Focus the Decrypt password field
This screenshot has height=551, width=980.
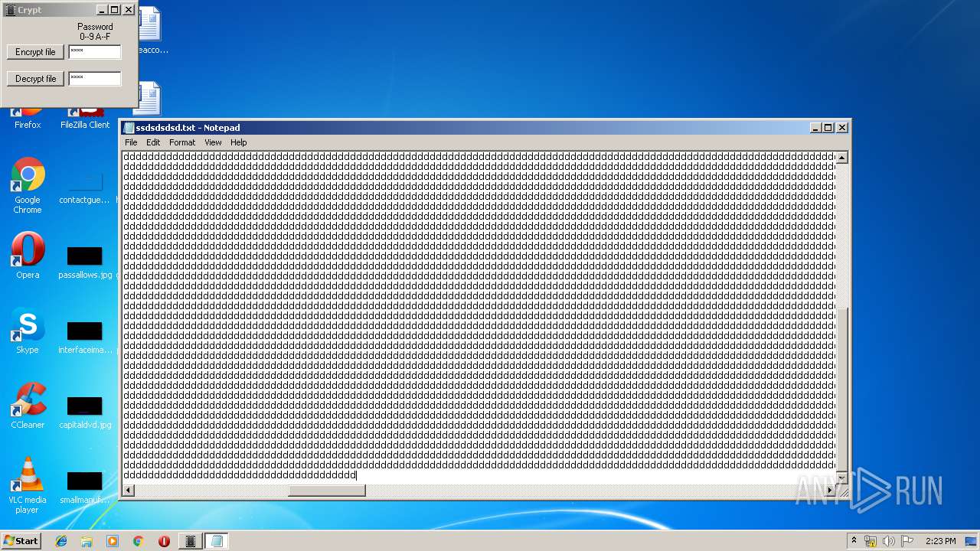coord(95,79)
